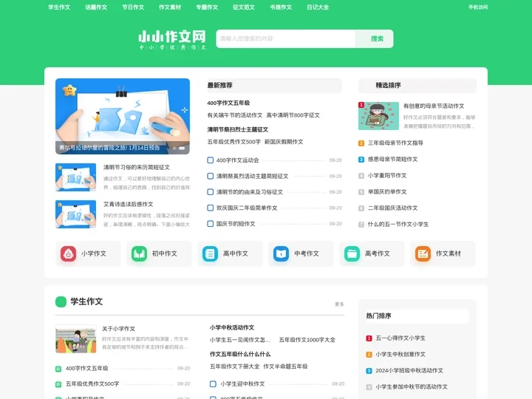Open 书信作文 in top navigation
Viewport: 532px width, 399px height.
point(281,7)
